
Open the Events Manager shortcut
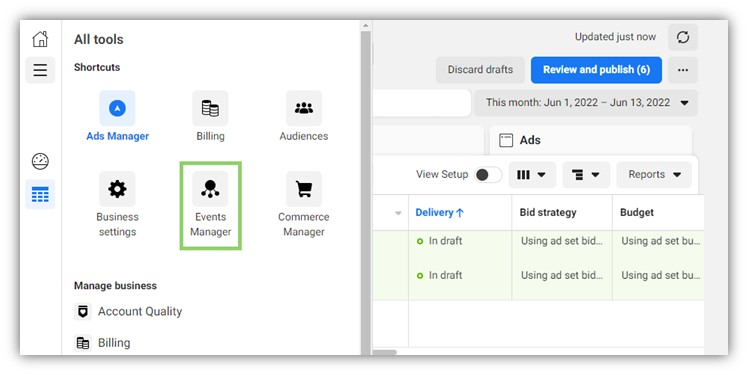(210, 206)
